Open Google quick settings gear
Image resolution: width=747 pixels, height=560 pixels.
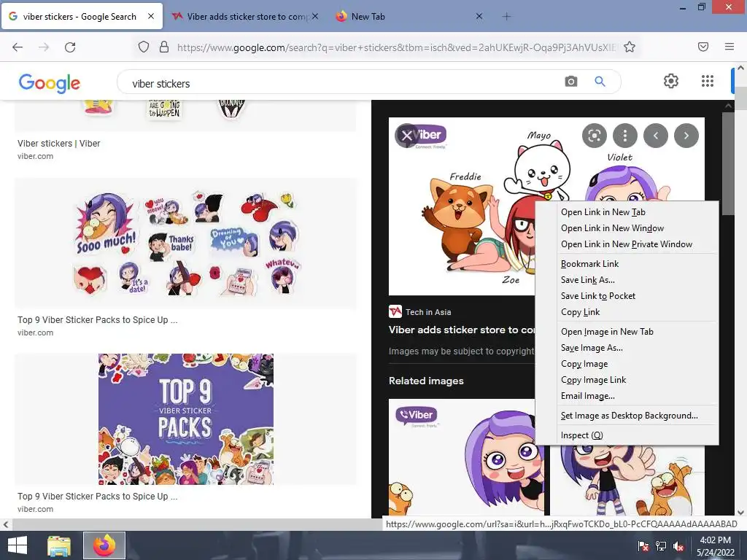click(671, 81)
